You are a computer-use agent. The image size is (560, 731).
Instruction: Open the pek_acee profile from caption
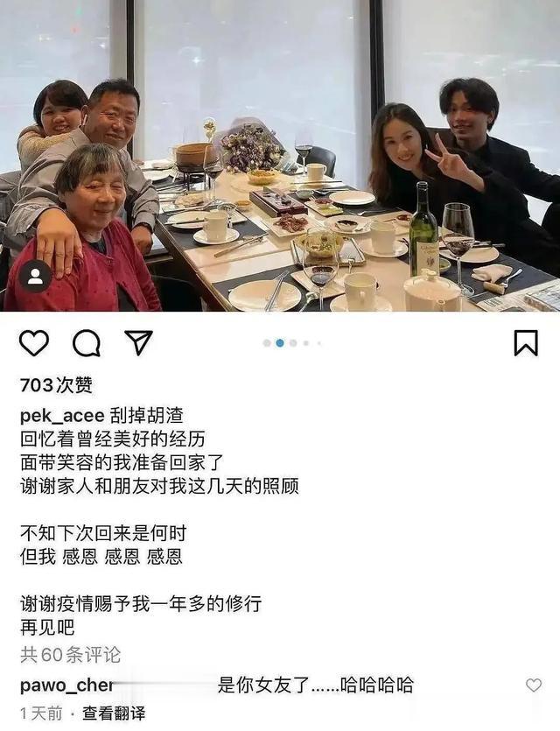click(62, 416)
